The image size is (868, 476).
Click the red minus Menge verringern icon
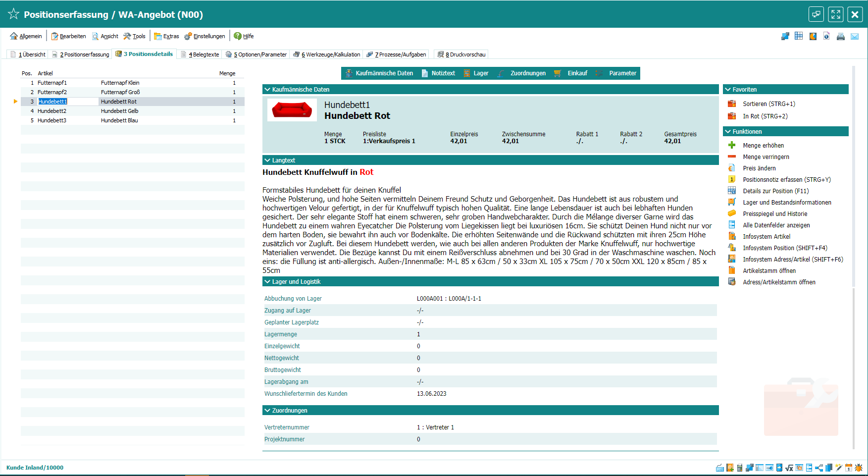point(732,157)
